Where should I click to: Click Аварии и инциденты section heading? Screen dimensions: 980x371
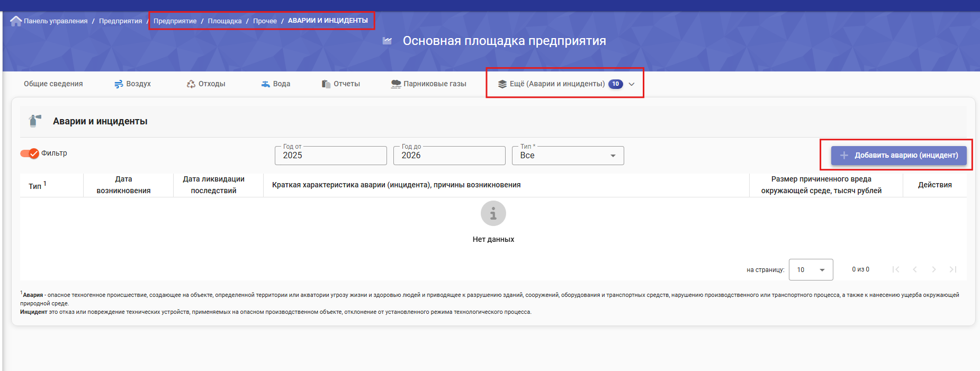(100, 121)
